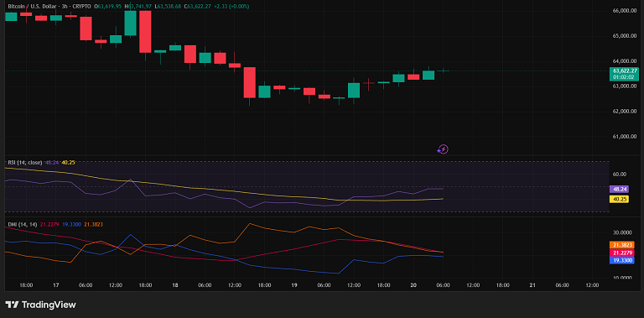The height and width of the screenshot is (318, 644).
Task: Click the purple lightning bolt replay icon
Action: pyautogui.click(x=443, y=149)
